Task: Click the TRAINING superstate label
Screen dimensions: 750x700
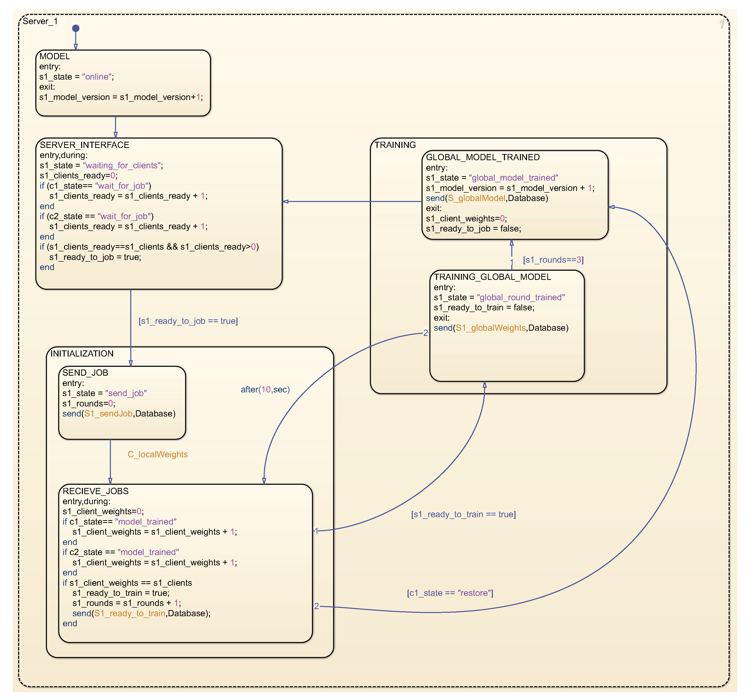Action: [395, 145]
